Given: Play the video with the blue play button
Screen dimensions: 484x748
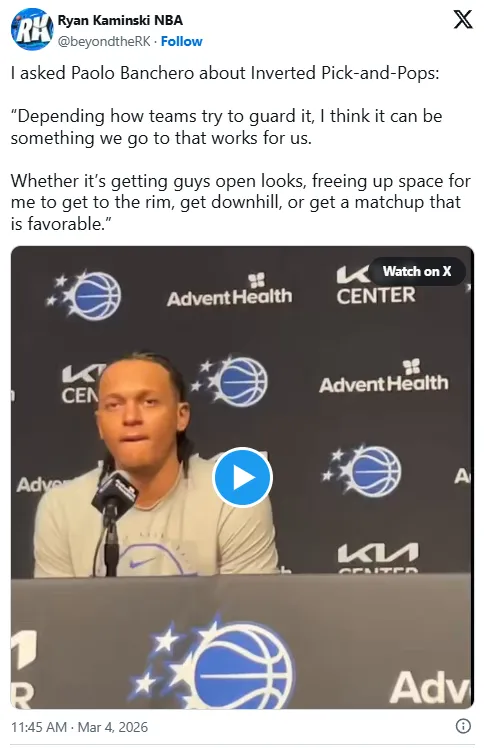Looking at the screenshot, I should point(242,477).
